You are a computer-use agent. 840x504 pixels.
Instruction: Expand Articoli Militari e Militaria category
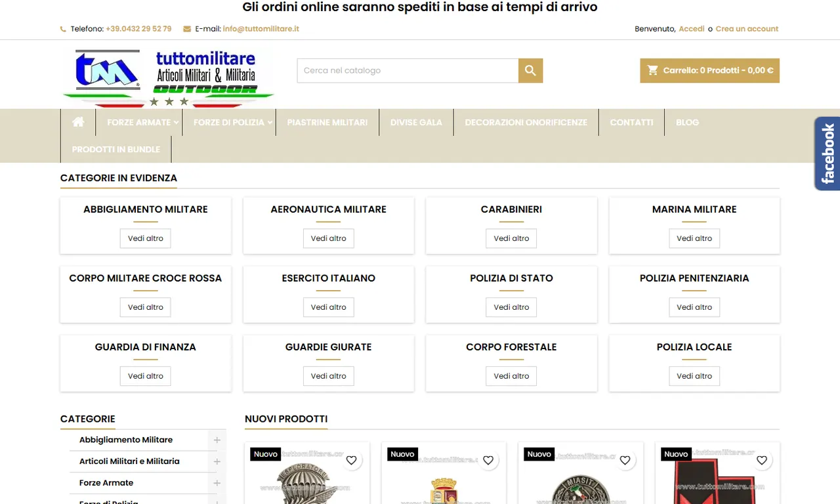tap(217, 461)
